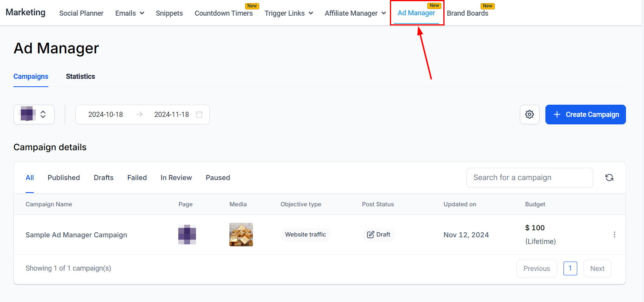This screenshot has height=302, width=644.
Task: Open the gear settings icon
Action: (x=529, y=115)
